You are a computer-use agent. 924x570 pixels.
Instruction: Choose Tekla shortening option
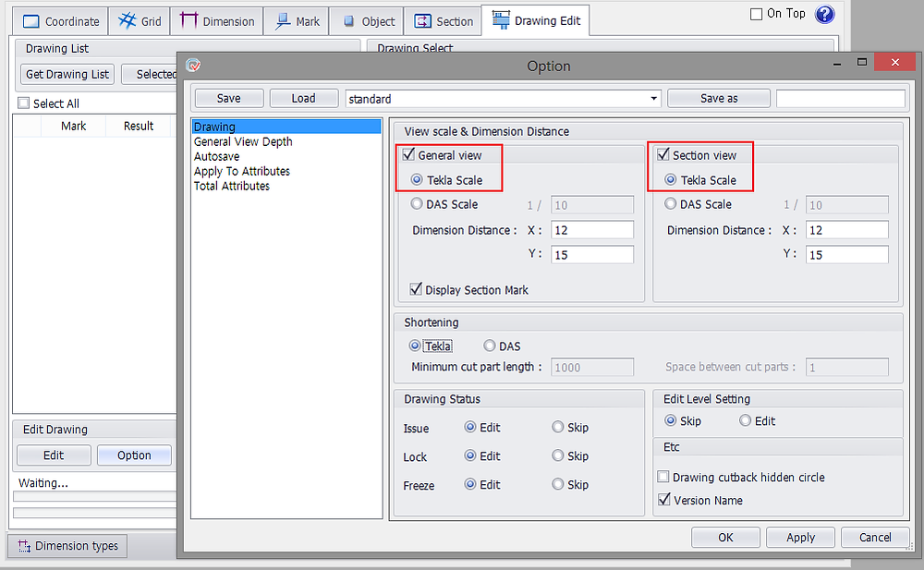click(415, 346)
